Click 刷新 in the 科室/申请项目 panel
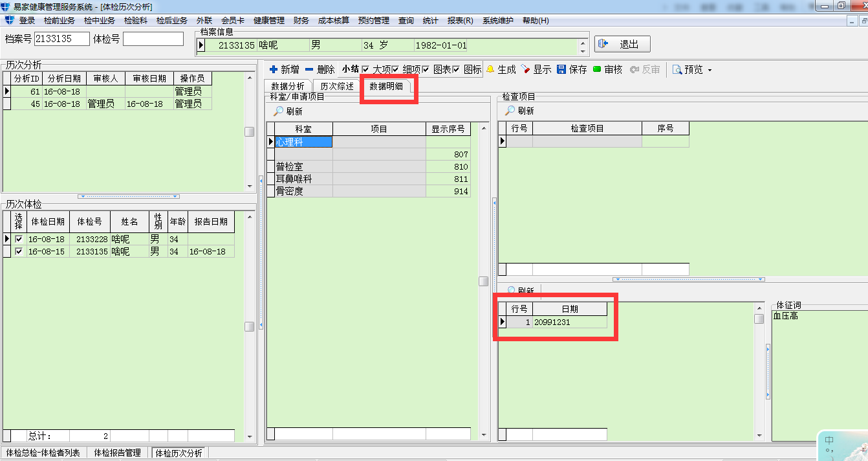Image resolution: width=868 pixels, height=461 pixels. point(287,111)
